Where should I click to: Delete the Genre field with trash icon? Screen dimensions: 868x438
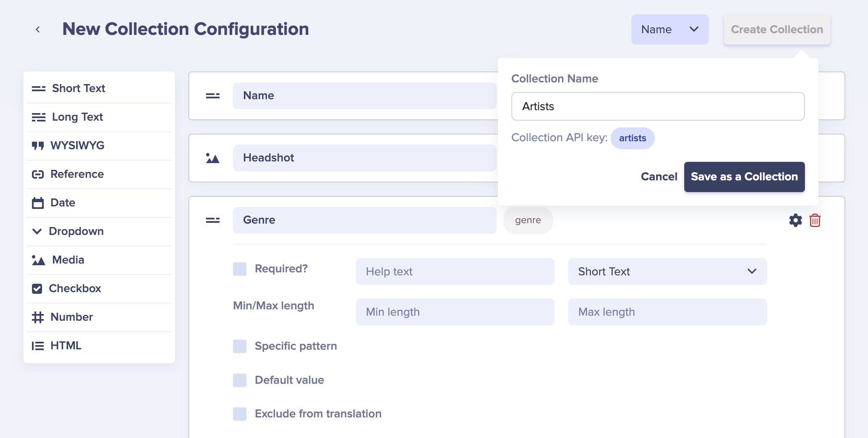pyautogui.click(x=815, y=220)
